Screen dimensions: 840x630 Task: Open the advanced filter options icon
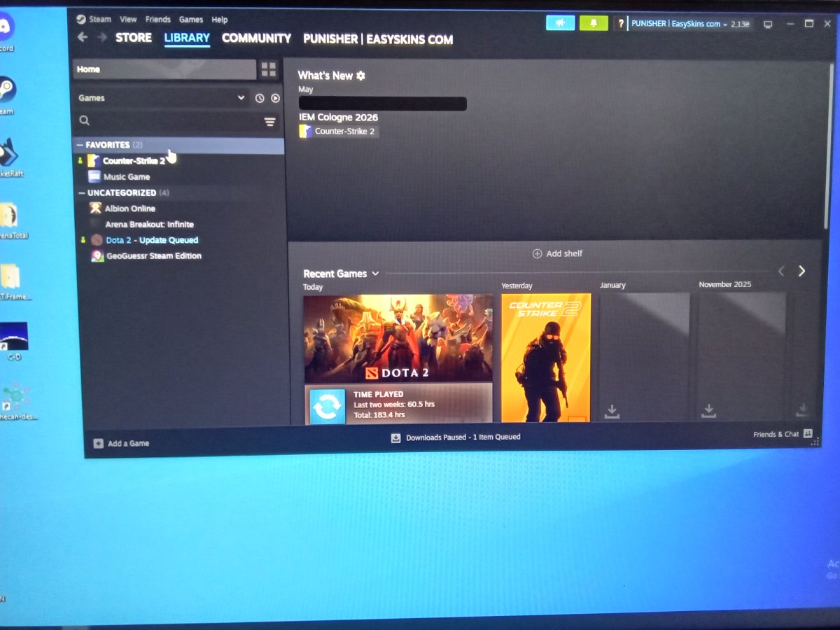tap(269, 122)
